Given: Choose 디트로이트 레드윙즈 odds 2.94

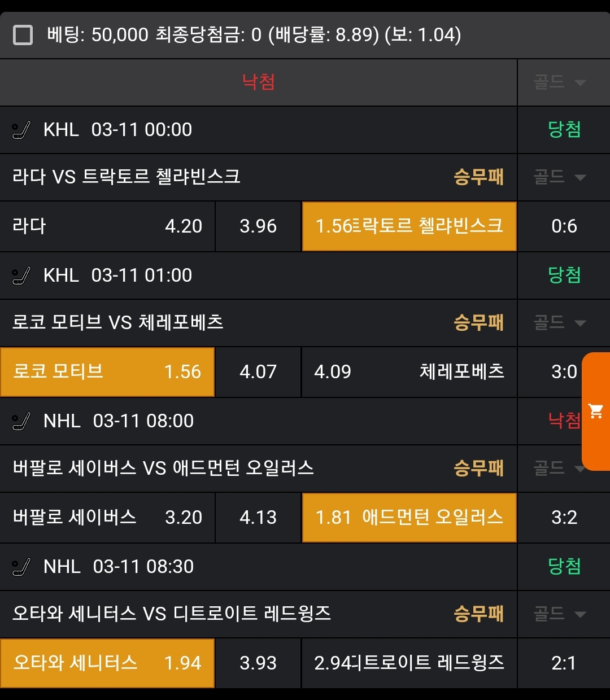Looking at the screenshot, I should (409, 663).
